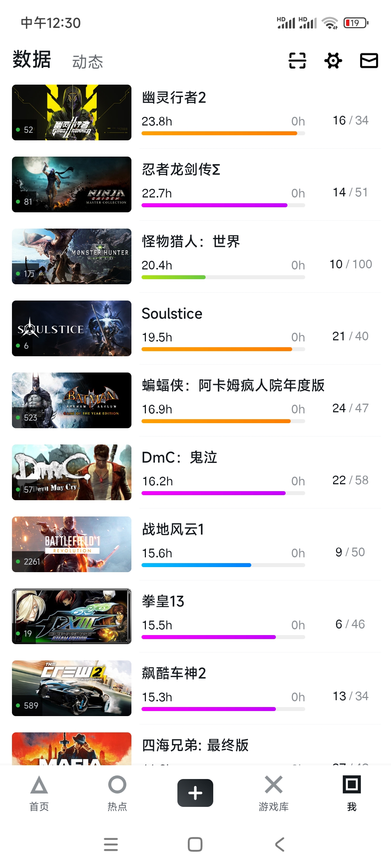Screen dimensions: 391x868
Task: Tap the scan QR code icon
Action: [297, 60]
